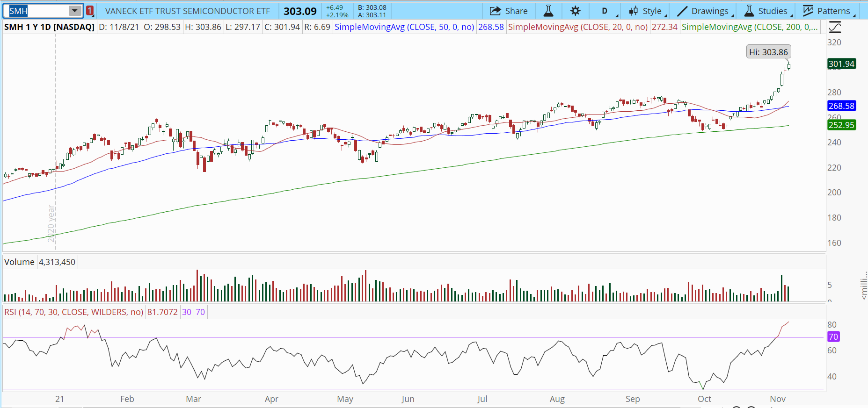868x408 pixels.
Task: Click the Volume study label
Action: point(19,262)
